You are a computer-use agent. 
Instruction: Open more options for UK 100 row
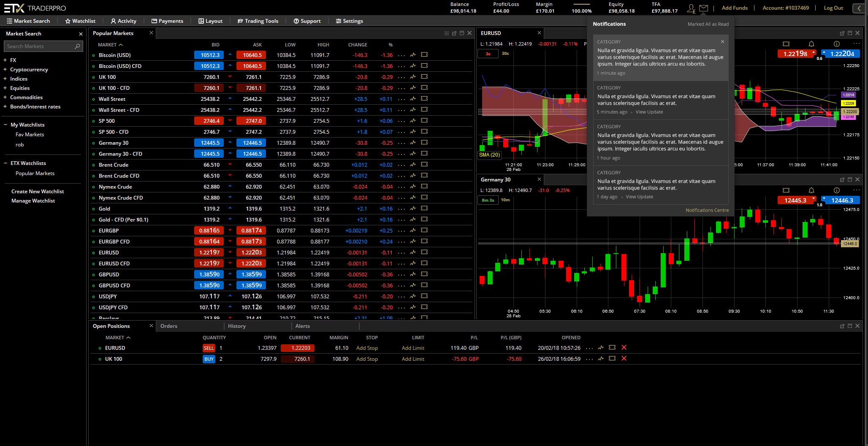pos(401,77)
